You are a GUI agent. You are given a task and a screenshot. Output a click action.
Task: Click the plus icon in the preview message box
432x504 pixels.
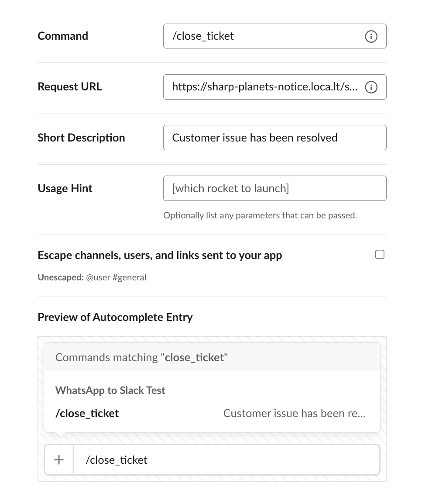click(59, 459)
